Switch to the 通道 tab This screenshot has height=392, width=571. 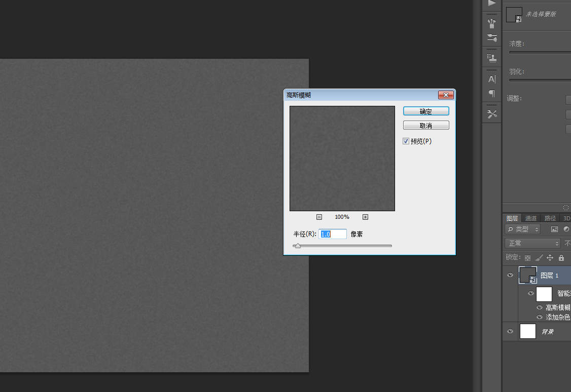point(531,218)
